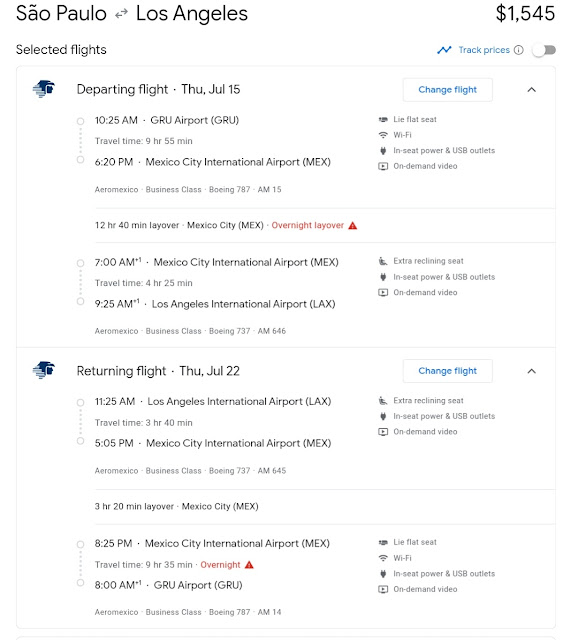Click Extra reclining seat icon for AM 646
Viewport: 578px width, 640px height.
coord(383,261)
